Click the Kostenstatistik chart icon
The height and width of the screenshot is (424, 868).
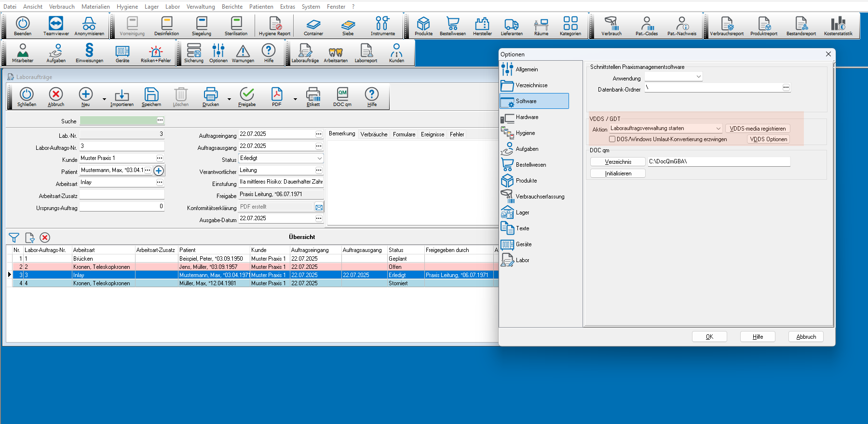coord(838,26)
